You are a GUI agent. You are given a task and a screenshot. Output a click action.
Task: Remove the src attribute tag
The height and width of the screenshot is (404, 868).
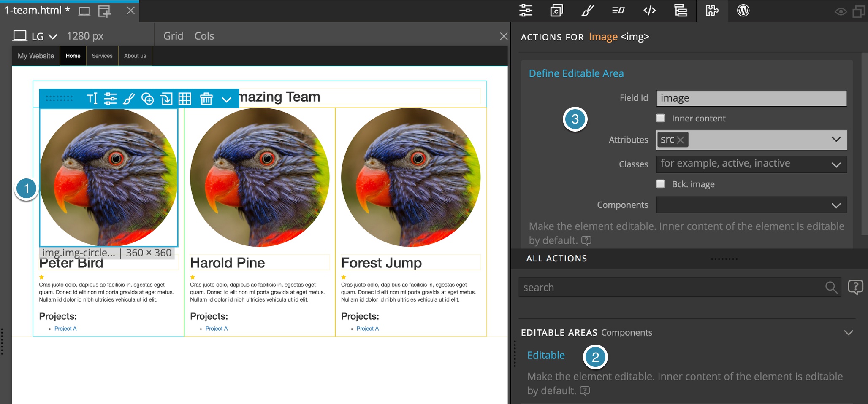pyautogui.click(x=681, y=140)
